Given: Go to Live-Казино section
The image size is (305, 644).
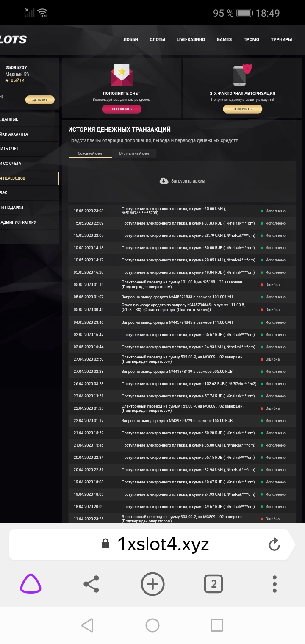Looking at the screenshot, I should pyautogui.click(x=191, y=39).
